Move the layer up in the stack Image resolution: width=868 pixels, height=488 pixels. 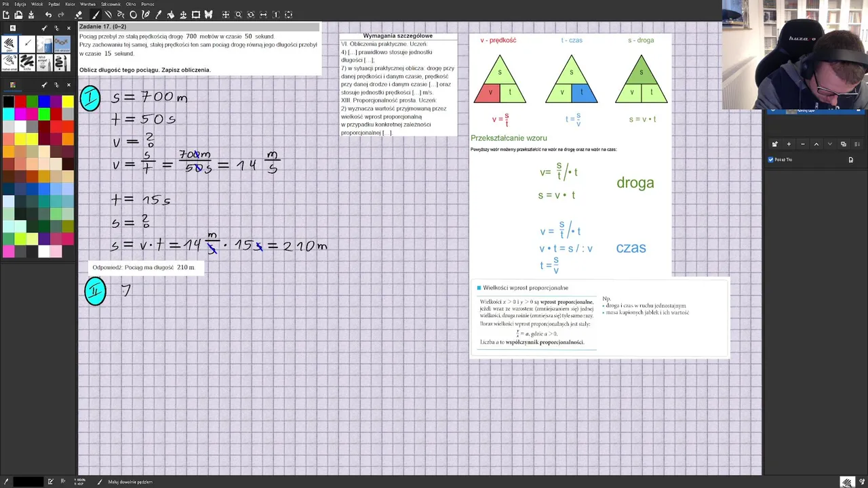[x=816, y=144]
